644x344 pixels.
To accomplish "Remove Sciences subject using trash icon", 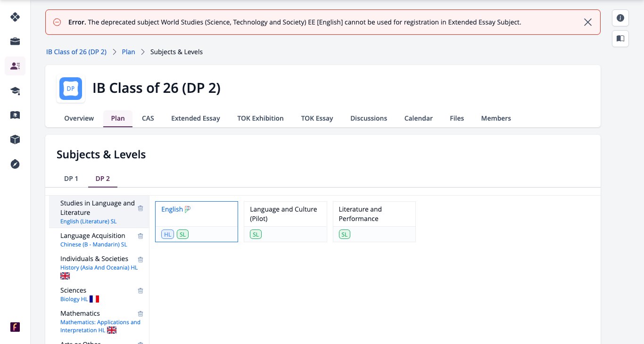I will (x=140, y=291).
